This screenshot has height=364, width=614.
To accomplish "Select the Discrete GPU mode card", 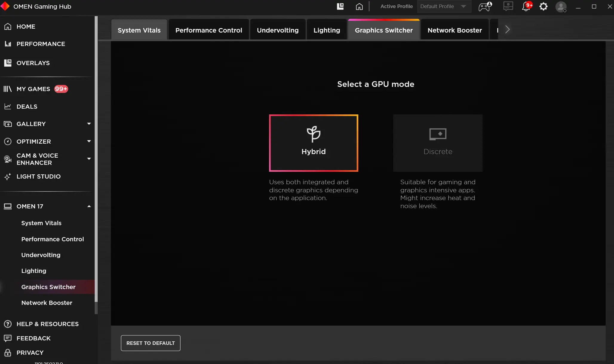I will tap(438, 143).
